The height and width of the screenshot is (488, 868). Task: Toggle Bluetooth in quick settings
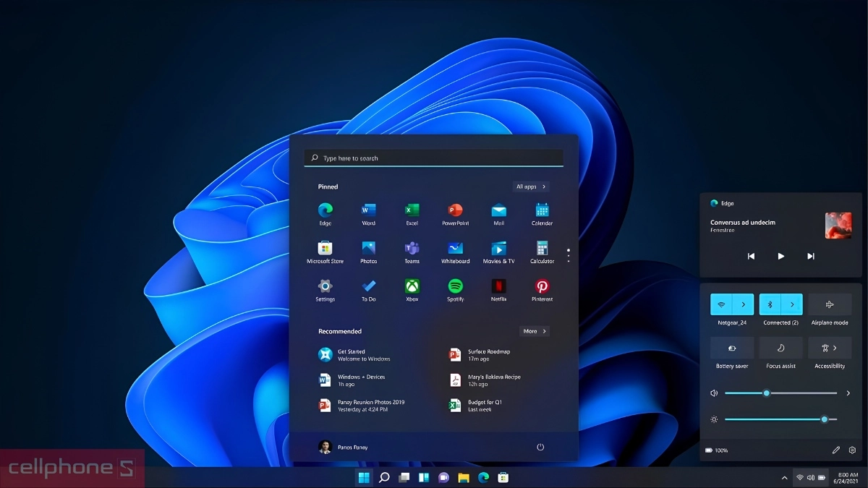coord(770,304)
